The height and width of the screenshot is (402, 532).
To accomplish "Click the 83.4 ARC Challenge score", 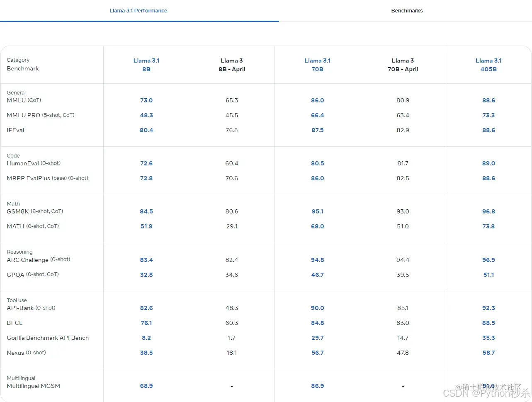I will pyautogui.click(x=146, y=260).
